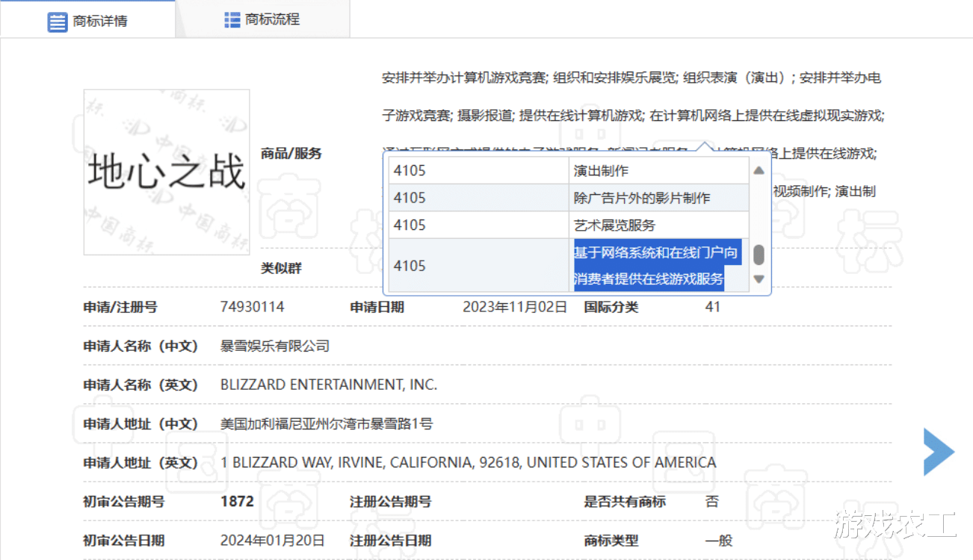Click the 国际分类 label
The image size is (973, 560).
pos(611,307)
